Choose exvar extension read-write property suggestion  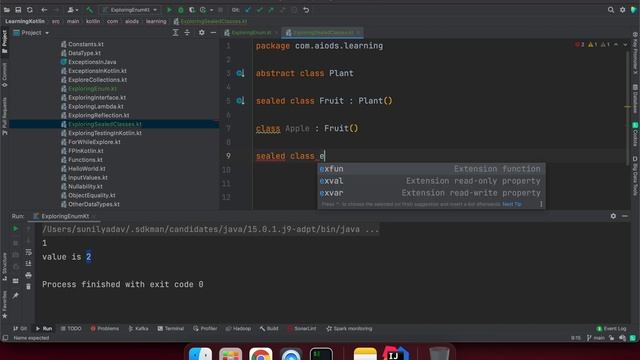431,193
